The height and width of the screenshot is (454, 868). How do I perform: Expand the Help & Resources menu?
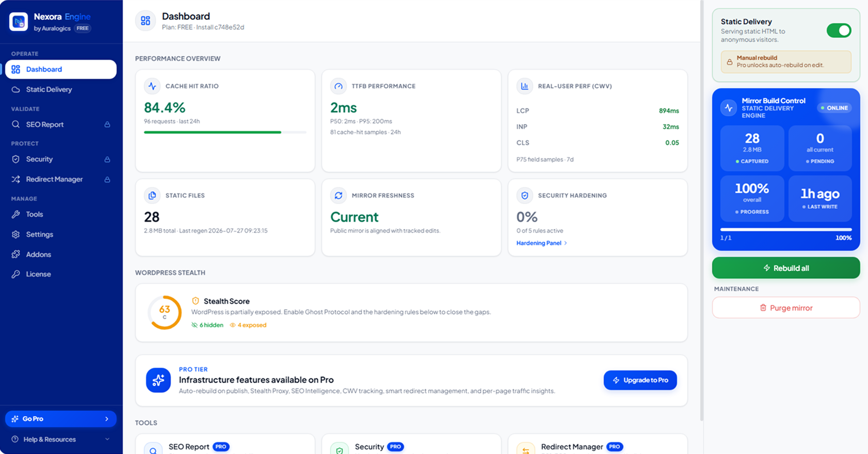click(107, 440)
